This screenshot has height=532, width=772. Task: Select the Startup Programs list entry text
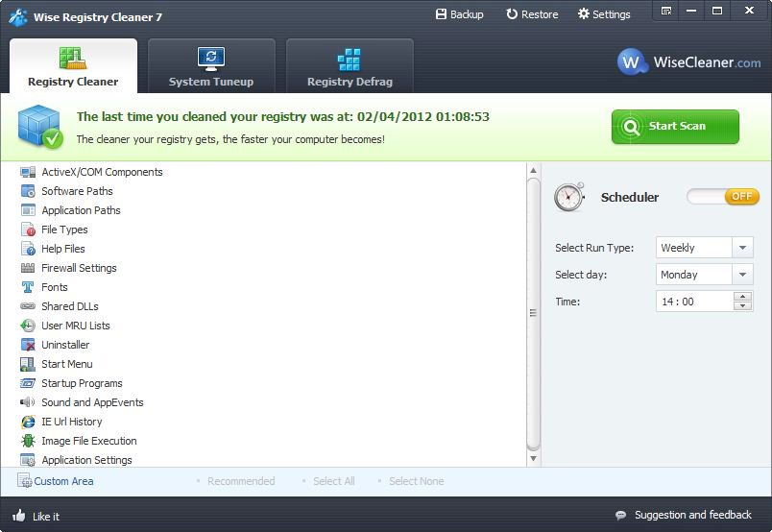82,383
